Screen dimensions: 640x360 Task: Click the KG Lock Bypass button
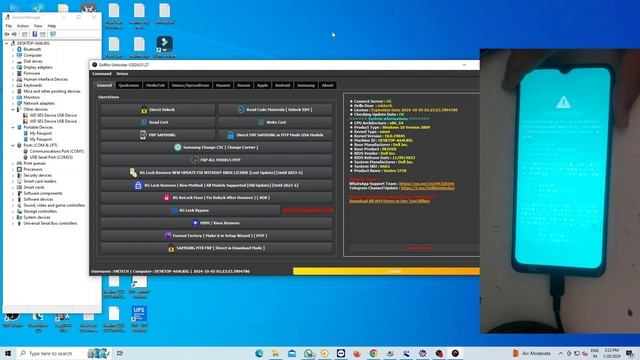point(190,210)
